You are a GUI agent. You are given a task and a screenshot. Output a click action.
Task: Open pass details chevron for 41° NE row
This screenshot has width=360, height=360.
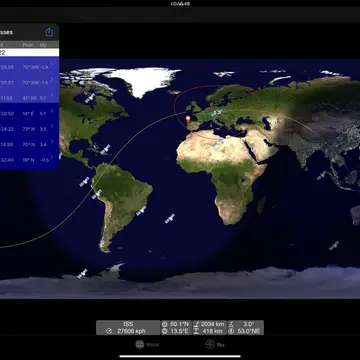52,95
